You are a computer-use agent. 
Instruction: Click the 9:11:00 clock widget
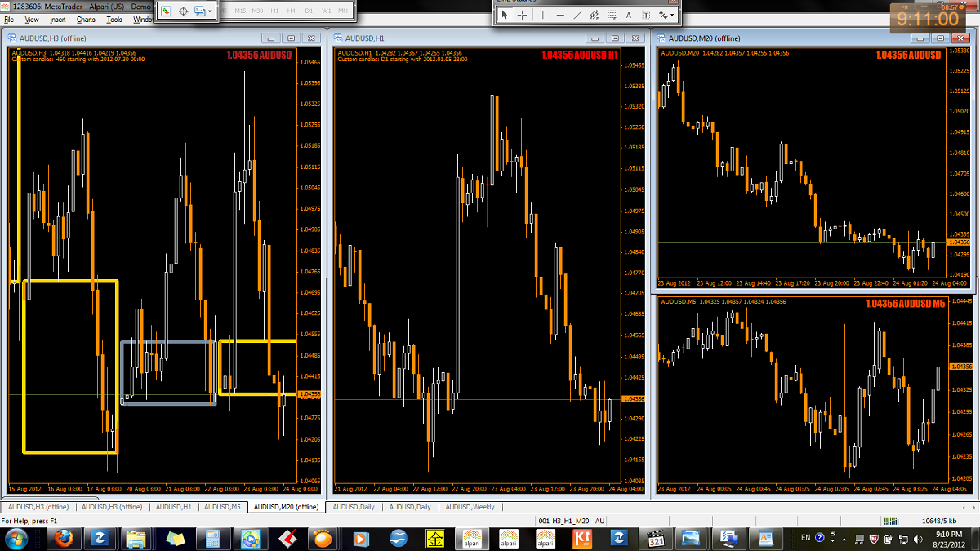[927, 18]
